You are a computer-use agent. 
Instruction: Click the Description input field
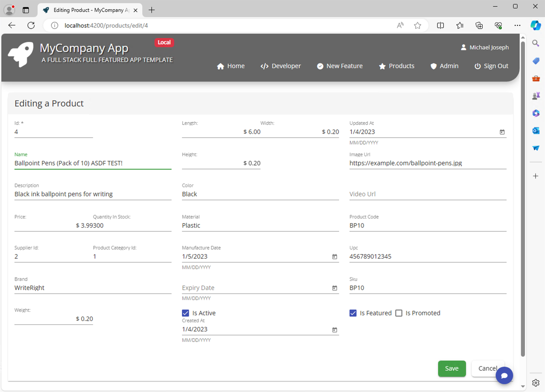[93, 194]
